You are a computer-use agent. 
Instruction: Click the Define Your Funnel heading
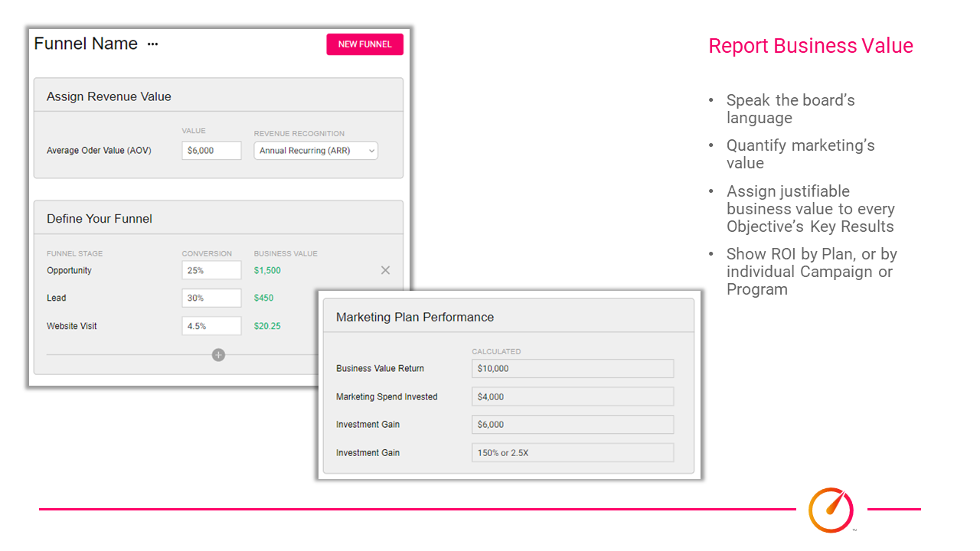pos(100,219)
